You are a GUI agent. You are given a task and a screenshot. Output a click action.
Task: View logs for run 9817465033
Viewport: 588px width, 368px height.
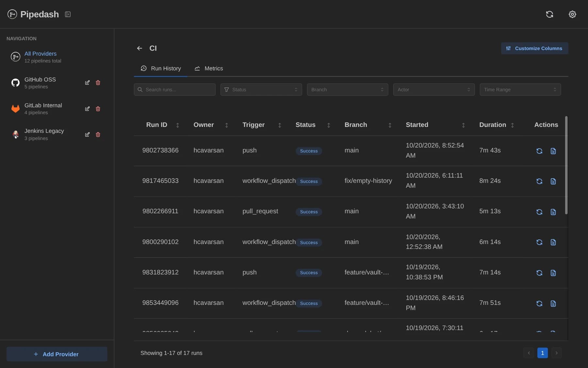point(553,181)
